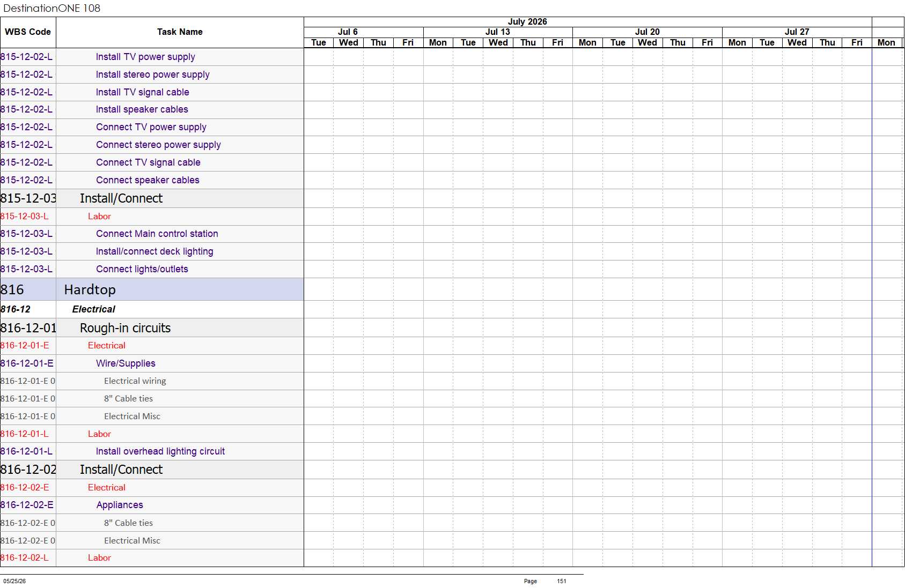Click the Tue header under Jul 6

(319, 43)
